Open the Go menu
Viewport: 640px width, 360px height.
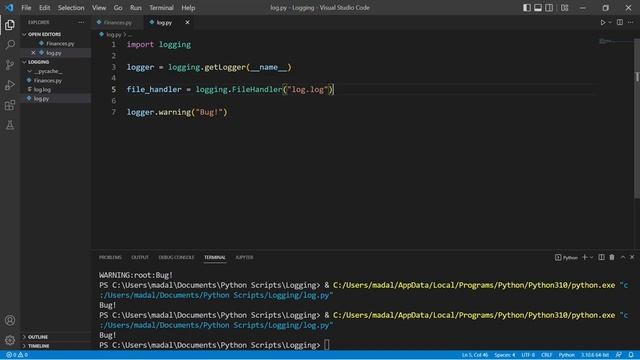(x=118, y=8)
